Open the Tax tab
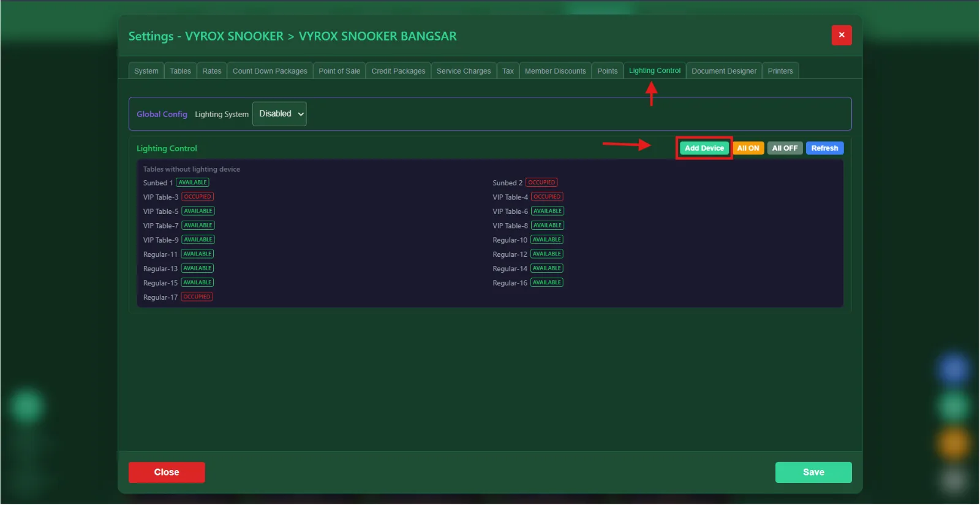Image resolution: width=980 pixels, height=505 pixels. tap(508, 71)
